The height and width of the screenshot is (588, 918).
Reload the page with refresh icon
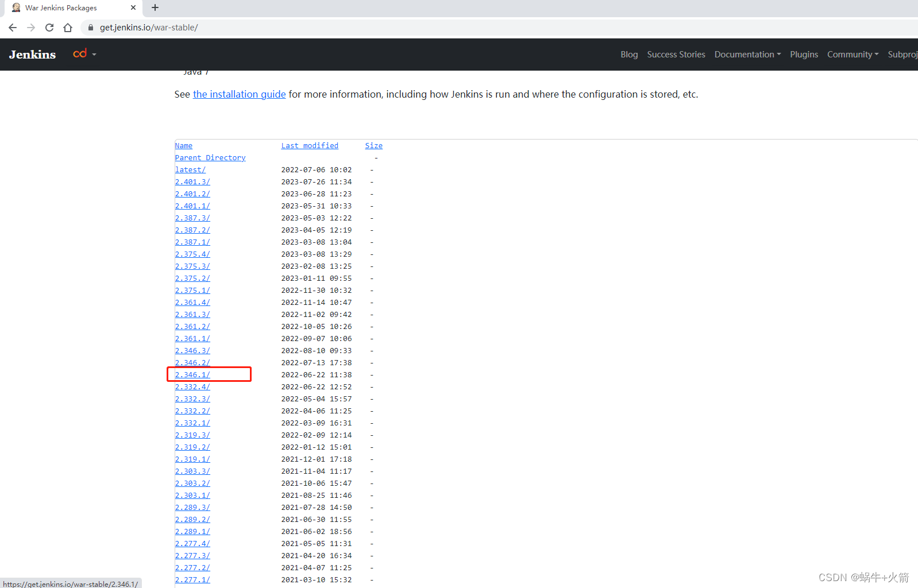pos(49,28)
